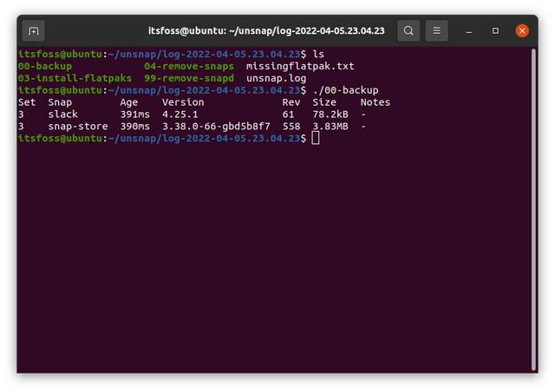Minimize the terminal window

(468, 31)
